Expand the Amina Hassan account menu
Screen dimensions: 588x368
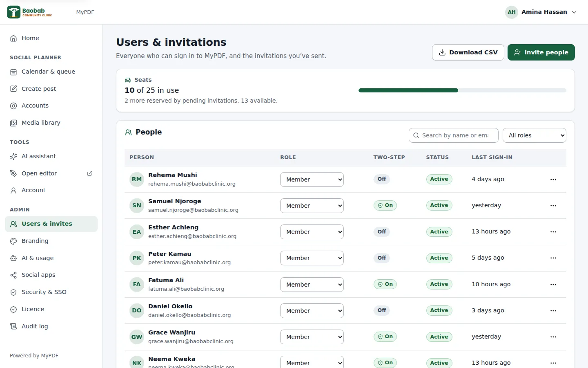[541, 12]
